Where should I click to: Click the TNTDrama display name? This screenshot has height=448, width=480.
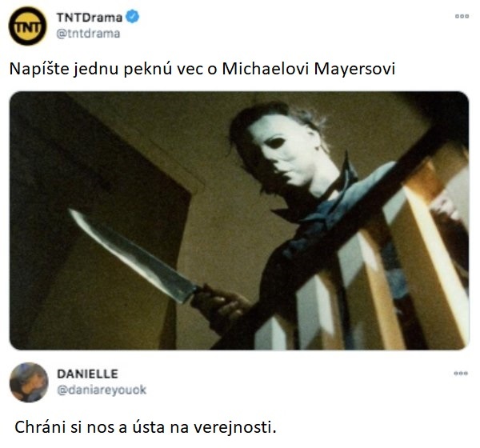pos(90,18)
